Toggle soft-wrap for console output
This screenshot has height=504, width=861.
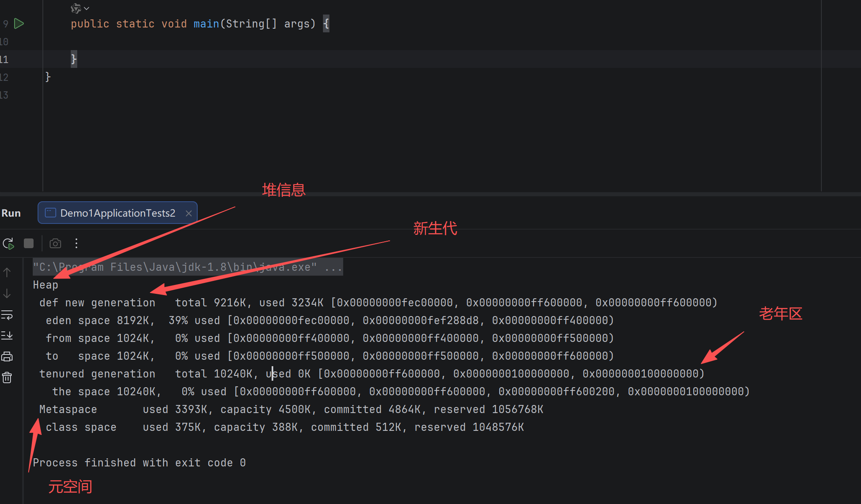coord(7,314)
